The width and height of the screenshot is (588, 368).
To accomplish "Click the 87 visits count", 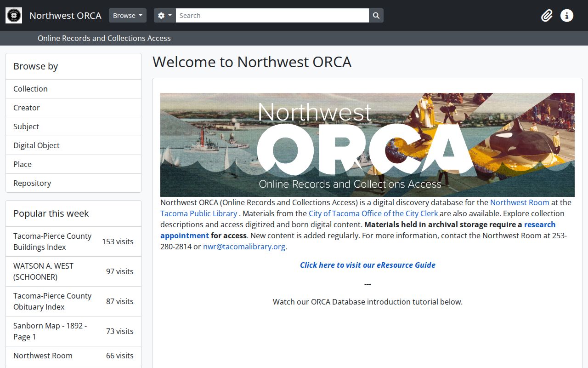I will click(x=120, y=301).
